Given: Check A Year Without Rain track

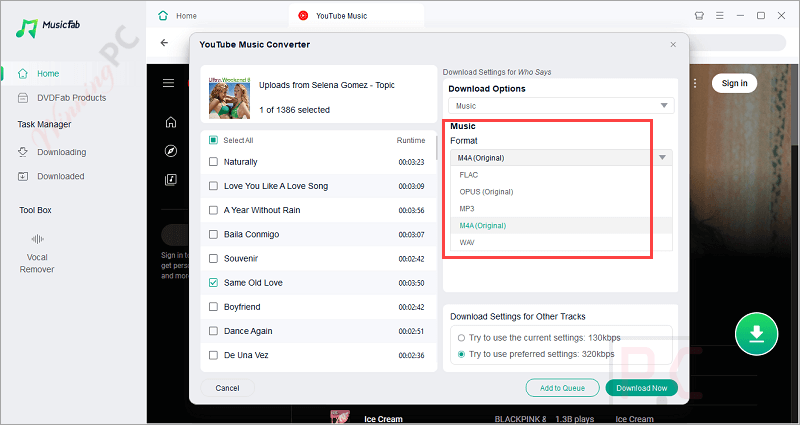Looking at the screenshot, I should point(213,210).
